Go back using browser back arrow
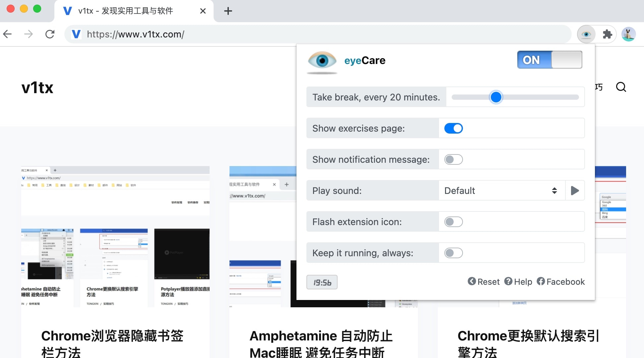This screenshot has width=644, height=358. [x=8, y=34]
